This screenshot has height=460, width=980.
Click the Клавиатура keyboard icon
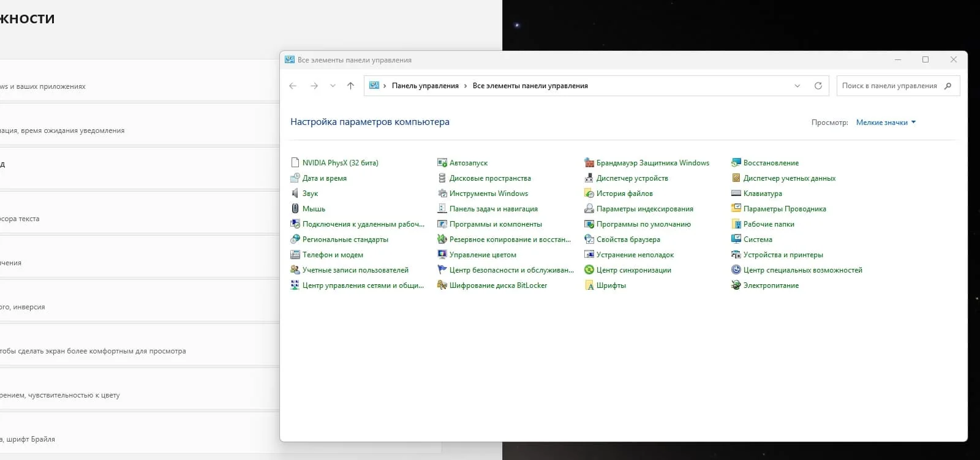tap(736, 194)
